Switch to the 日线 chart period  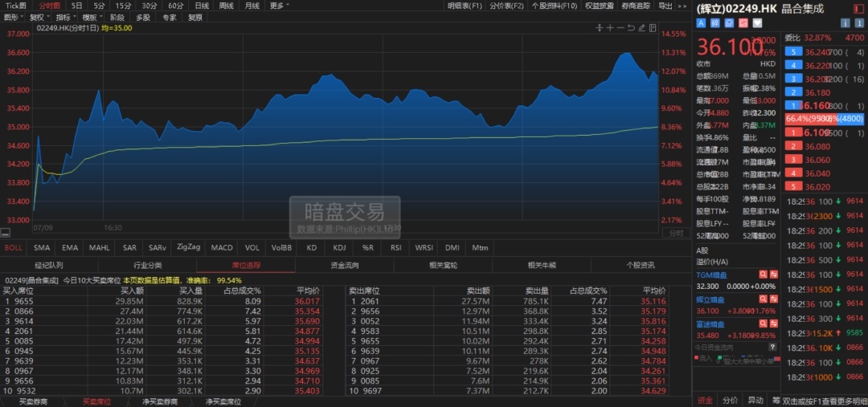coord(202,6)
